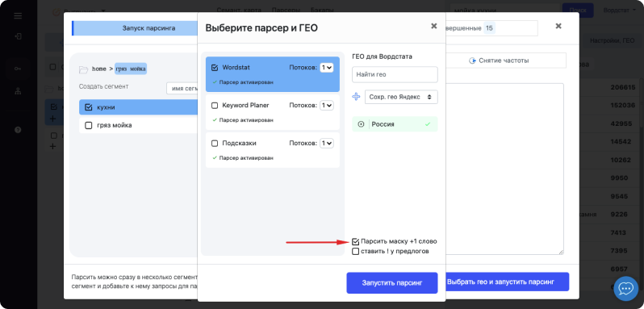Screen dimensions: 644x309
Task: Click 'Парсер активирован' under Подсказки
Action: pos(246,158)
